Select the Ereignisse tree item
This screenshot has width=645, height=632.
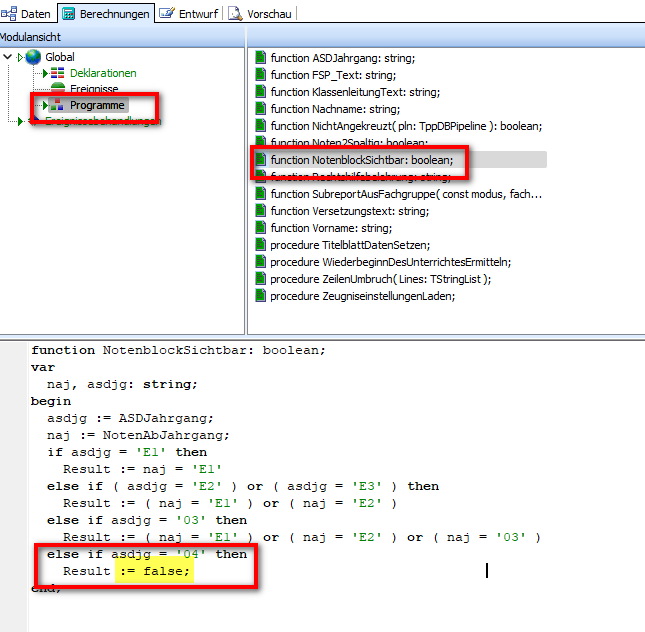[x=94, y=89]
